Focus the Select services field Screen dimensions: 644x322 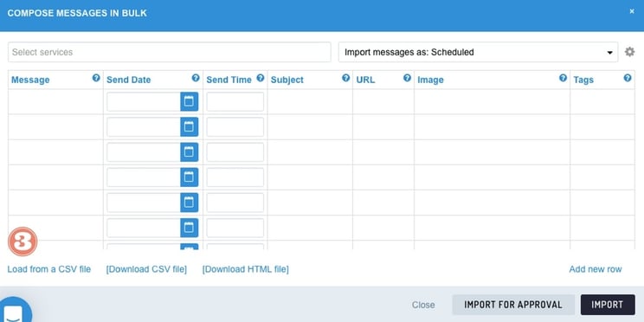[x=169, y=52]
